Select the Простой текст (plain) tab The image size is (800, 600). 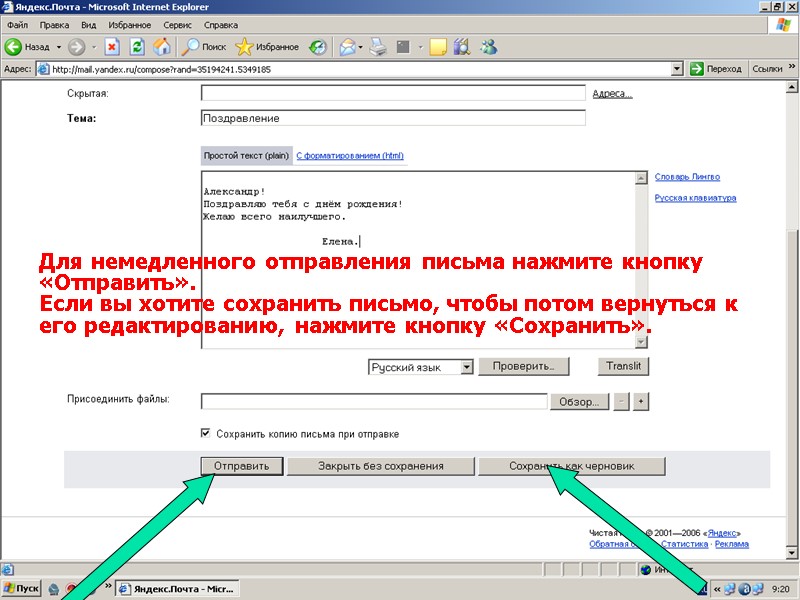pos(246,156)
